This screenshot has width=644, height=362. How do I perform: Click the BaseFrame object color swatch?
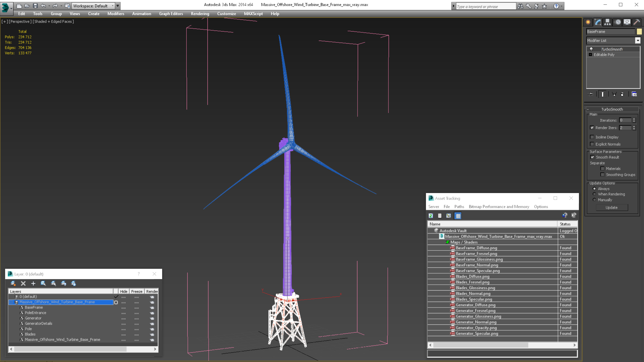tap(639, 32)
